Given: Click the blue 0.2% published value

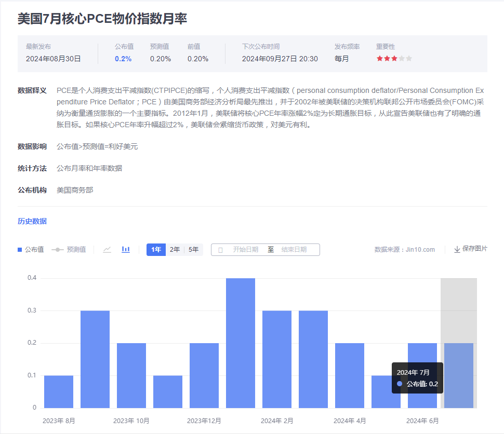Looking at the screenshot, I should click(x=123, y=59).
